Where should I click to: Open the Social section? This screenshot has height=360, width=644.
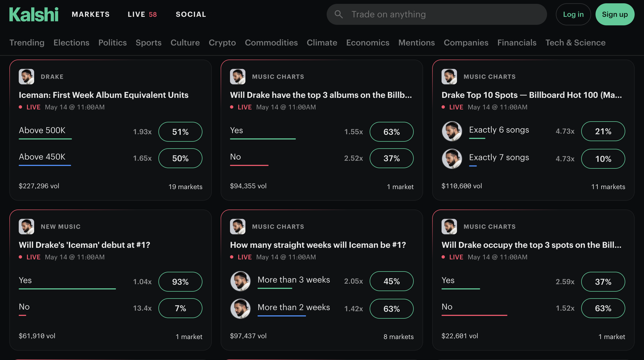click(x=191, y=14)
